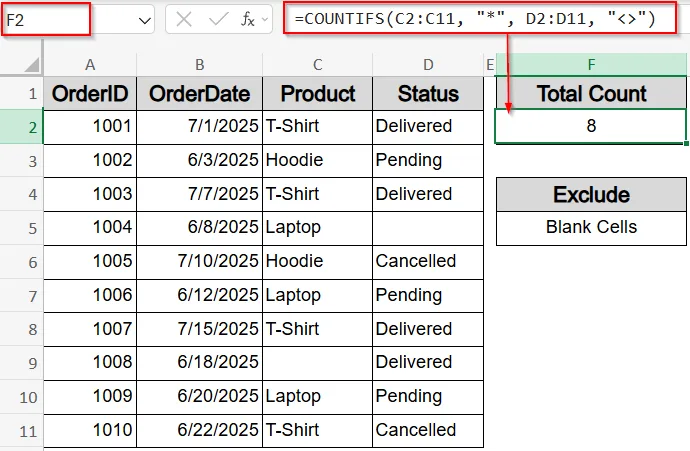This screenshot has width=690, height=451.
Task: Select the blank Status cell in row 5
Action: coord(428,228)
